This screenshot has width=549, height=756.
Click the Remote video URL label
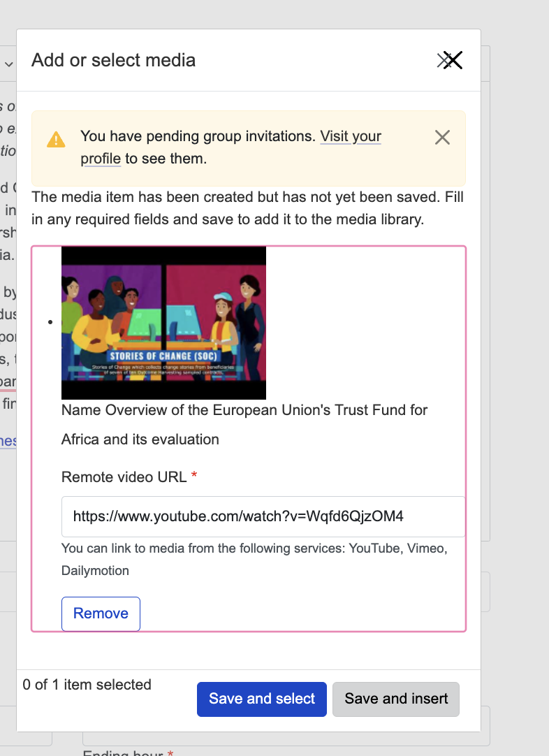(x=124, y=477)
